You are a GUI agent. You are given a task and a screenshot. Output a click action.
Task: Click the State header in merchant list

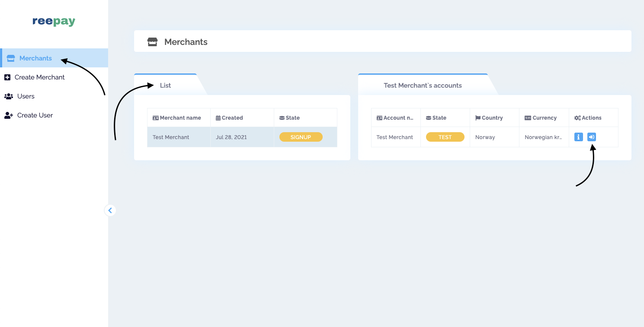point(305,117)
